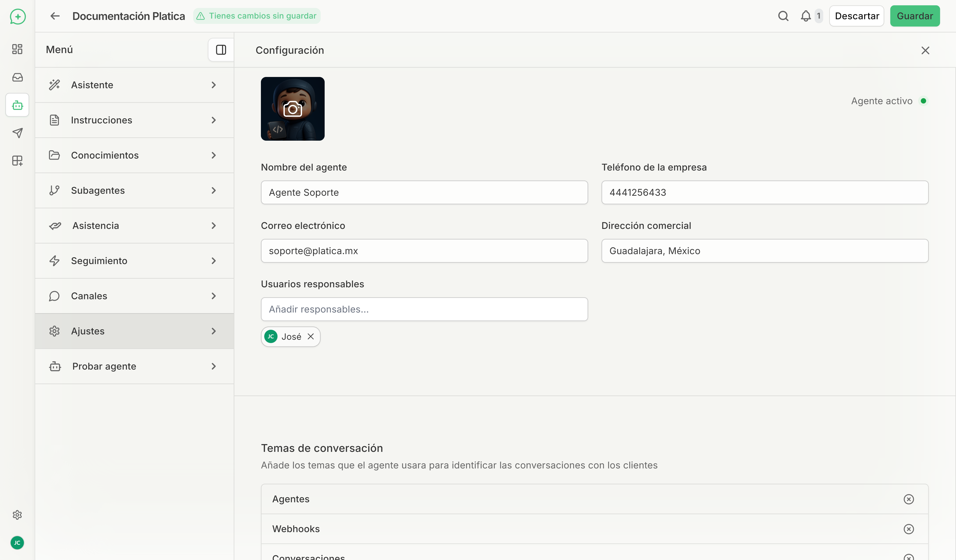Open the integrations grid icon in the sidebar

click(17, 161)
